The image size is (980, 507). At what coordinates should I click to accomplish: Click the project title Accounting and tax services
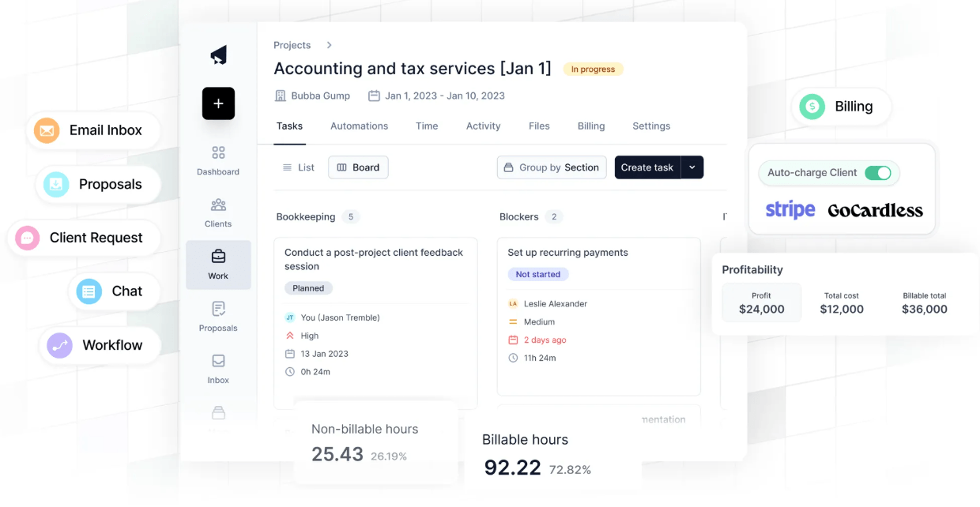pos(413,69)
